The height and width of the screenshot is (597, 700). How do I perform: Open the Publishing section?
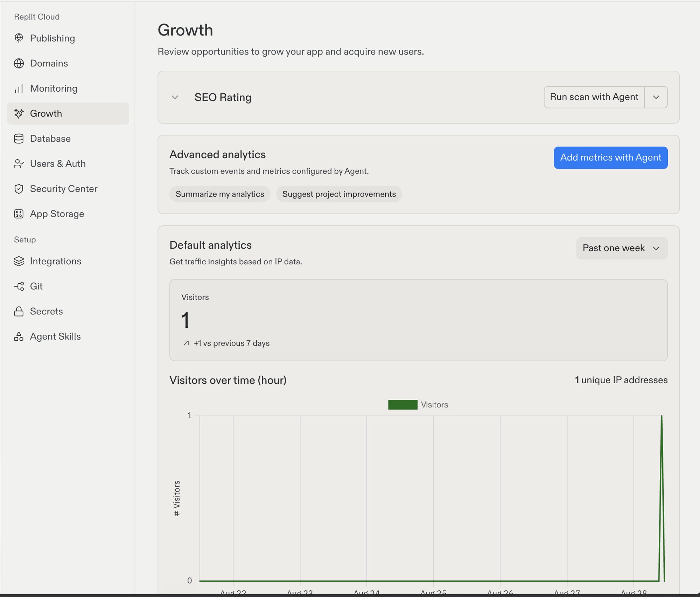(x=68, y=38)
